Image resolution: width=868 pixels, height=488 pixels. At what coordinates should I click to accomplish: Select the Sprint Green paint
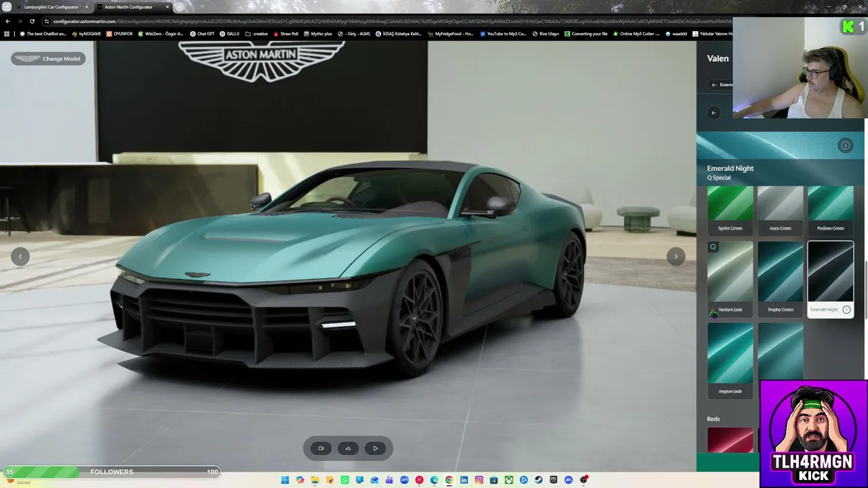pos(730,210)
